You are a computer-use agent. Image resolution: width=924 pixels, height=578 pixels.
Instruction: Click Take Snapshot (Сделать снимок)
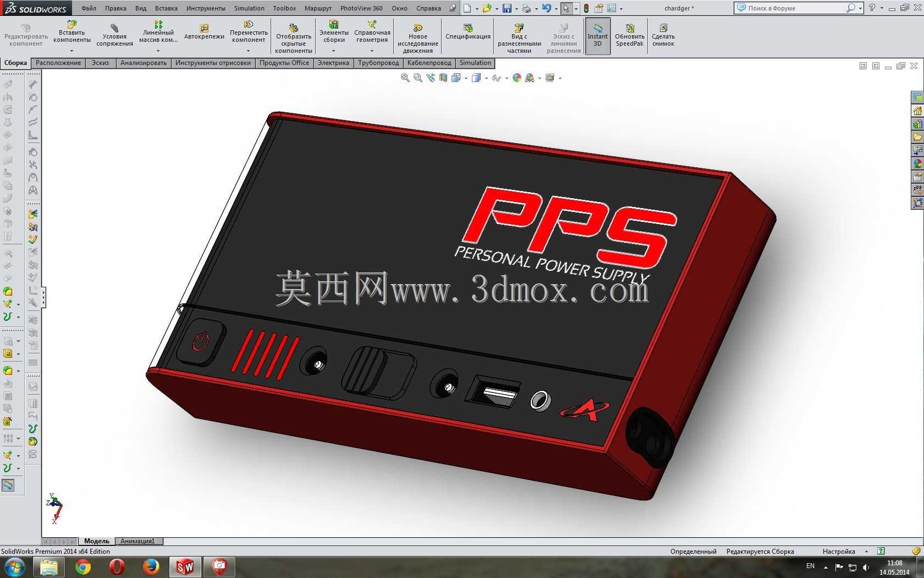[x=663, y=36]
